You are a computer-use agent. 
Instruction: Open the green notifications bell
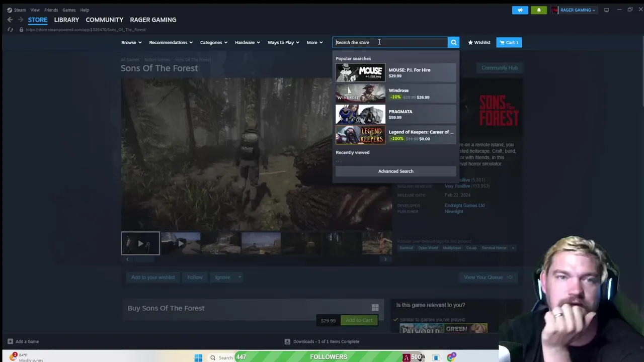[538, 10]
